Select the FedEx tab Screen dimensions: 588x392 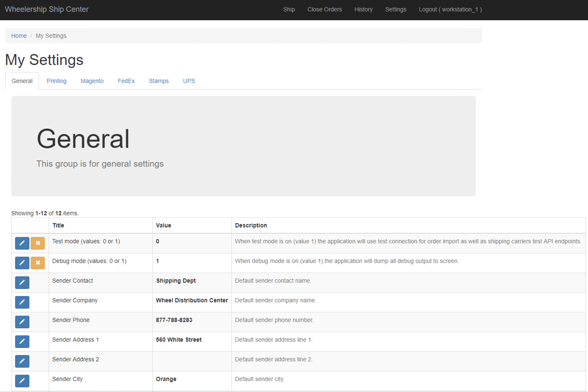point(126,81)
